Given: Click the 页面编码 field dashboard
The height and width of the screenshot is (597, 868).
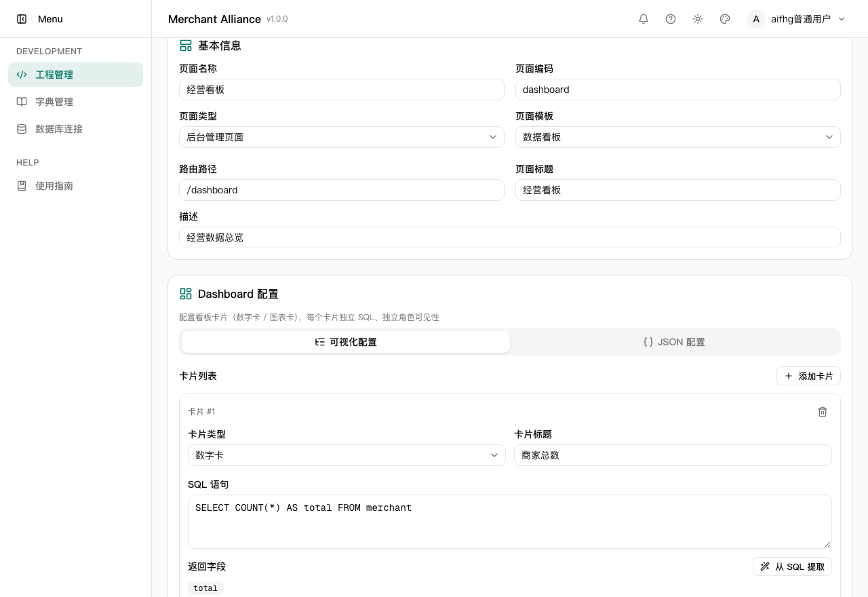Looking at the screenshot, I should pos(678,90).
